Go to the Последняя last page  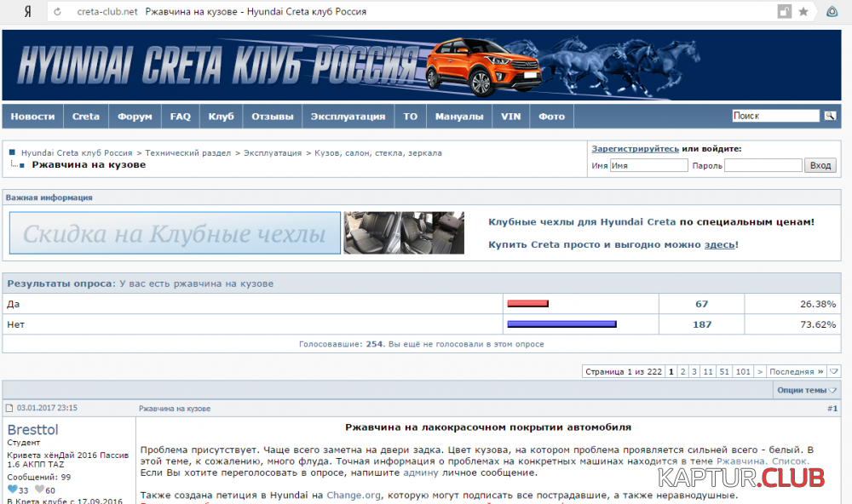tap(797, 371)
